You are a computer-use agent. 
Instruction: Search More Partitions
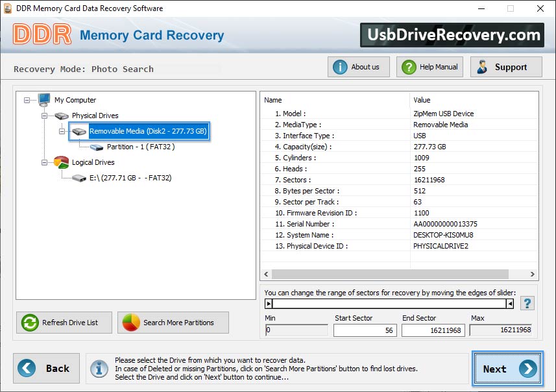pos(173,323)
